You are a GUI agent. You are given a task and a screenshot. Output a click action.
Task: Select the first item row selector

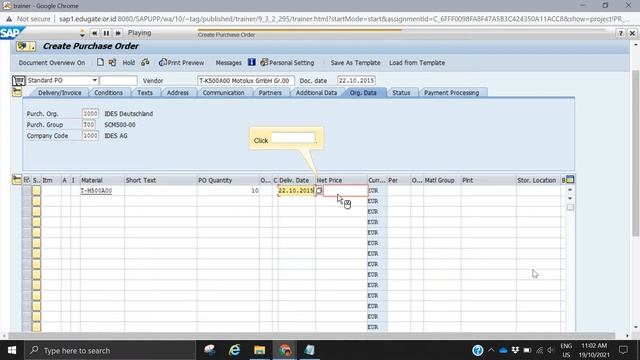[x=27, y=191]
